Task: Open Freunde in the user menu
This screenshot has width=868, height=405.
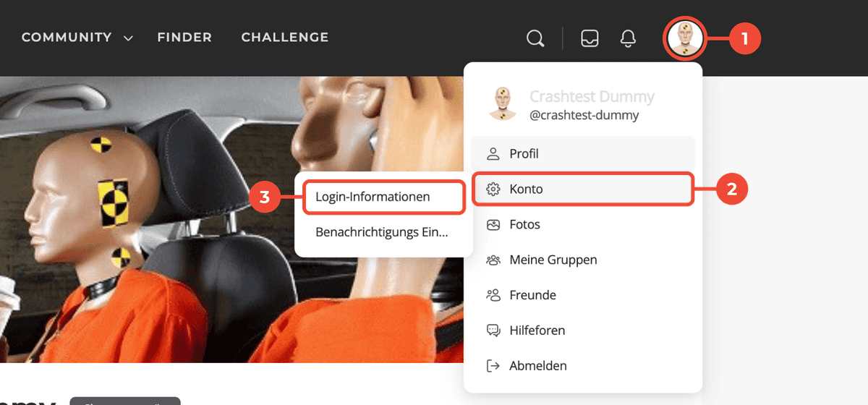Action: pyautogui.click(x=583, y=295)
